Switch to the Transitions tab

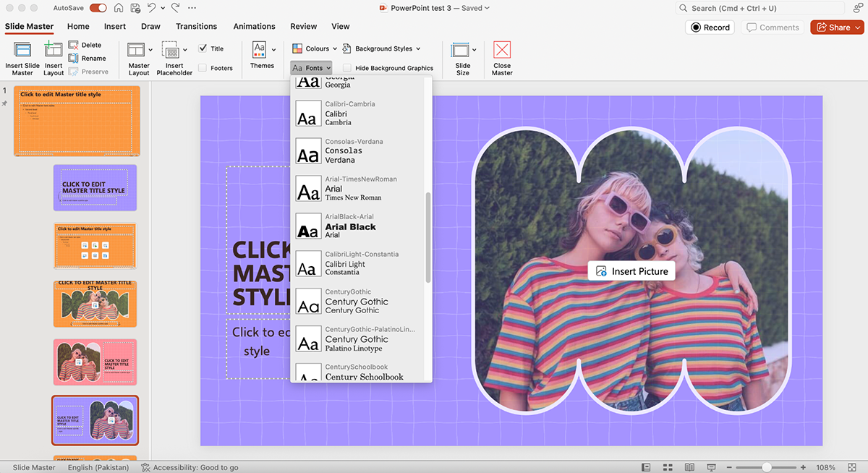click(x=196, y=27)
